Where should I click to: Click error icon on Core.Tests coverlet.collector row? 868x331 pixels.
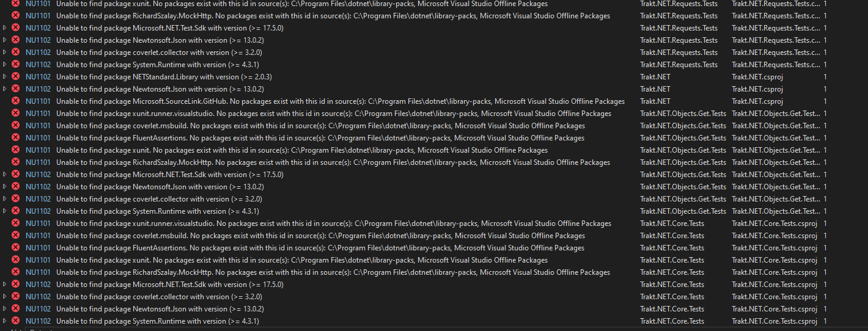pos(15,297)
